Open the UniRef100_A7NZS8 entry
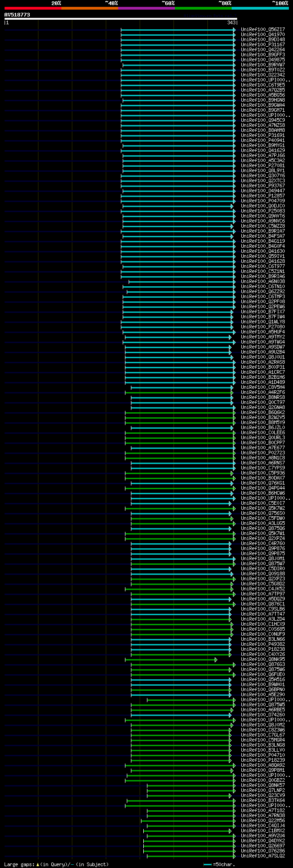This screenshot has height=868, width=293. tap(263, 125)
